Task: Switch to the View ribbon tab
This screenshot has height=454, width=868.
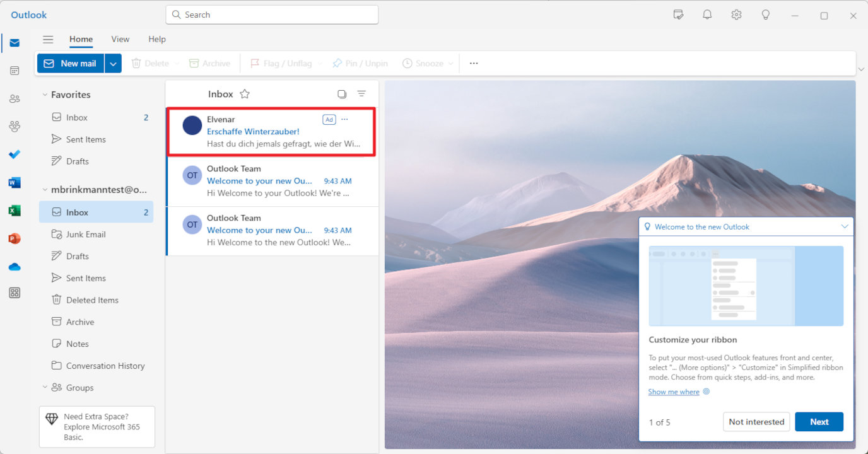Action: [x=120, y=39]
